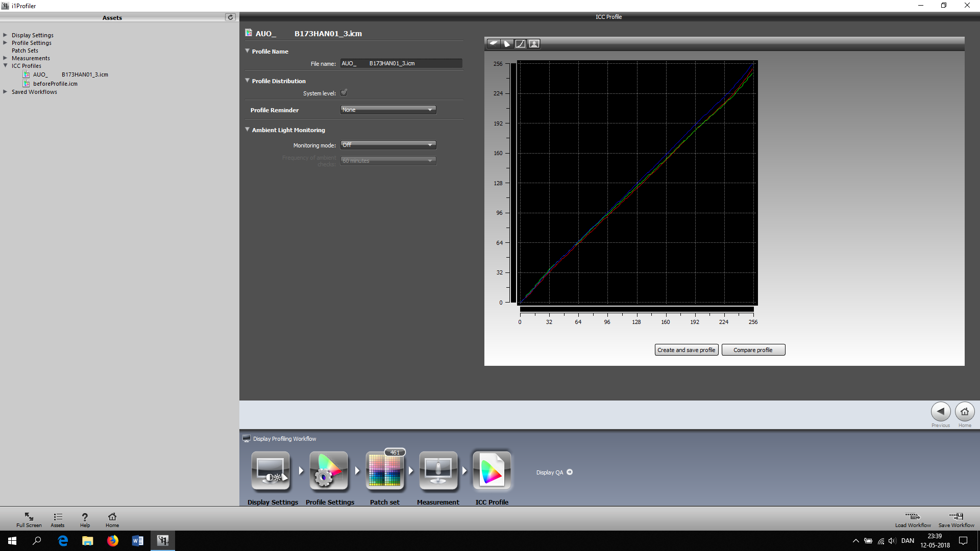Screen dimensions: 980x551
Task: Click the Compare profile button
Action: click(753, 349)
